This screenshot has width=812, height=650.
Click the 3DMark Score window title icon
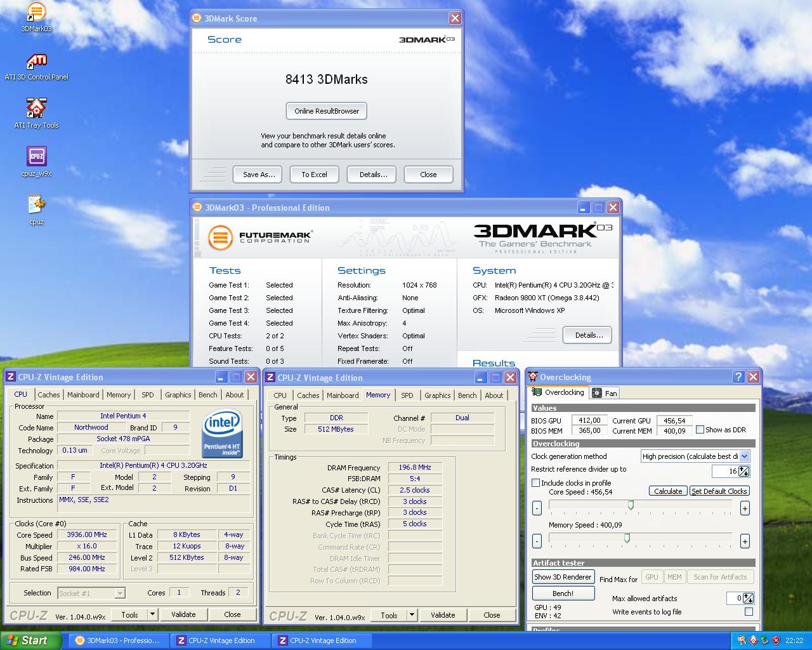198,18
